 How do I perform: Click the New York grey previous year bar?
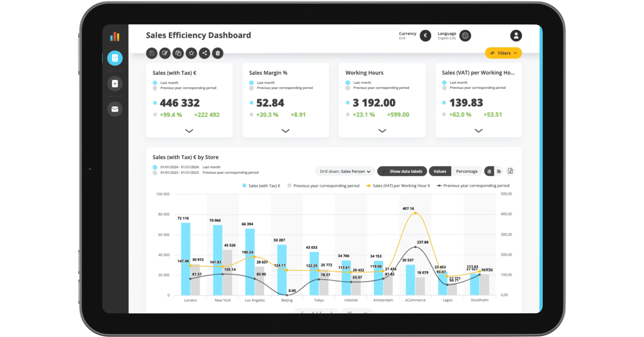(227, 272)
